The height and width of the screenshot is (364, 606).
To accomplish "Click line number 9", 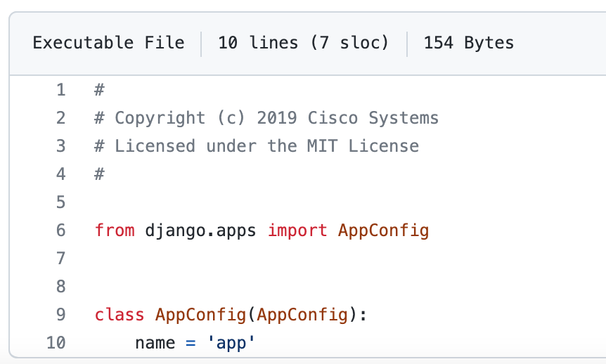I will pyautogui.click(x=60, y=315).
